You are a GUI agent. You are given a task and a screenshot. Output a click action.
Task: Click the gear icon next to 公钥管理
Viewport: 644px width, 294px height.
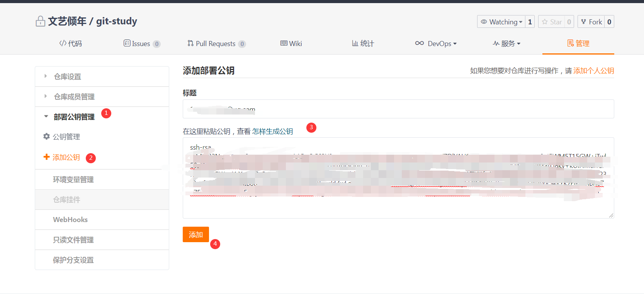click(x=47, y=137)
